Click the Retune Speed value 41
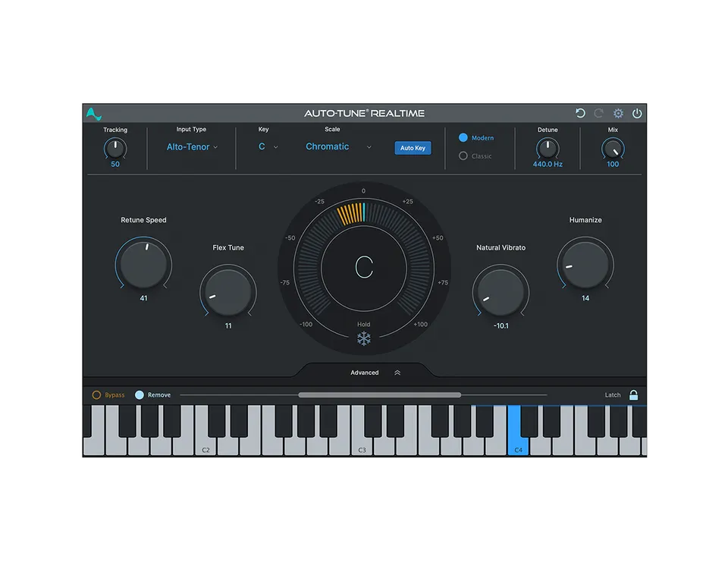Viewport: 728px width, 572px height. click(143, 298)
